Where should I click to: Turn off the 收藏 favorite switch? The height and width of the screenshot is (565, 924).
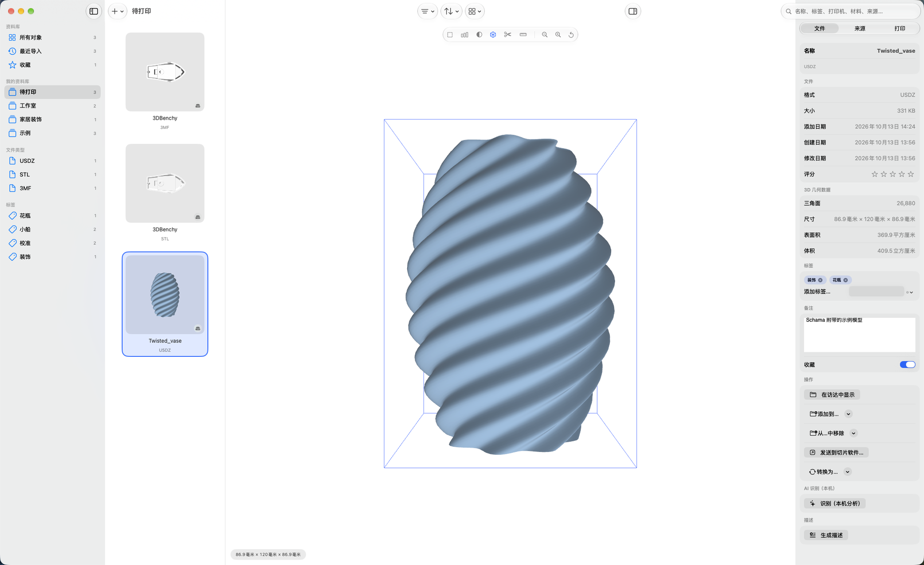[907, 364]
